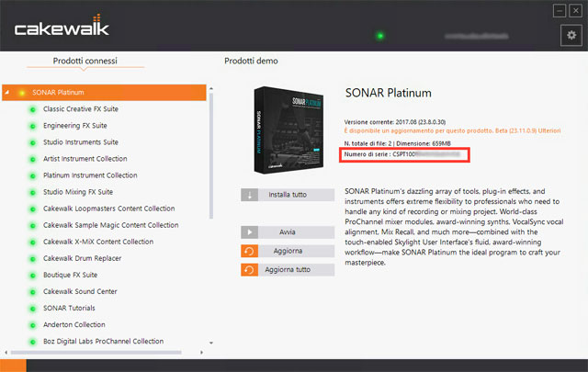Click the product list vertical scrollbar thumb
588x372 pixels.
(211, 155)
